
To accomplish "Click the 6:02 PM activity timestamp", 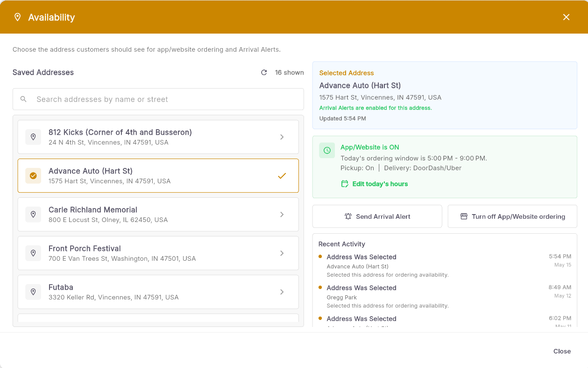I will (560, 318).
